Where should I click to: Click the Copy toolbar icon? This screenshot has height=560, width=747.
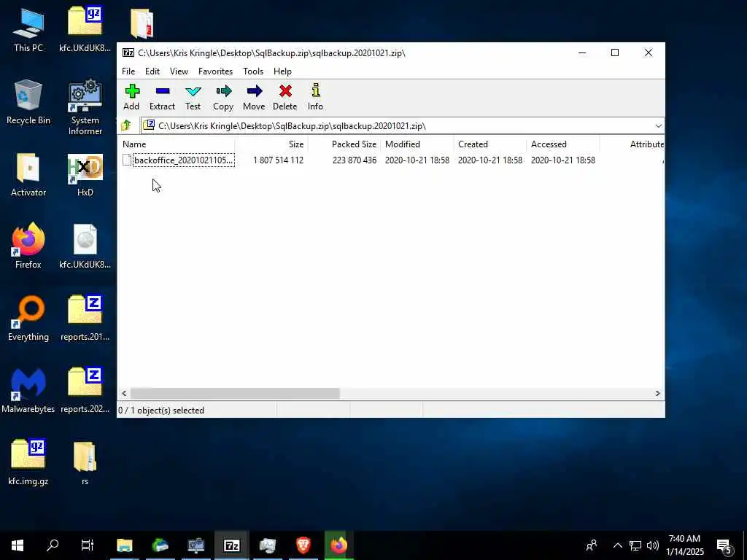(223, 97)
